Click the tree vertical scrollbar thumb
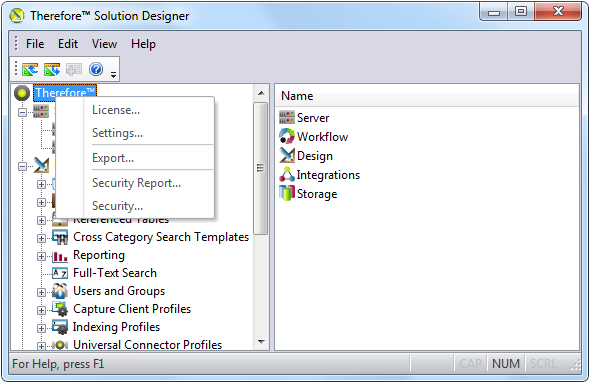The image size is (590, 383). (260, 168)
